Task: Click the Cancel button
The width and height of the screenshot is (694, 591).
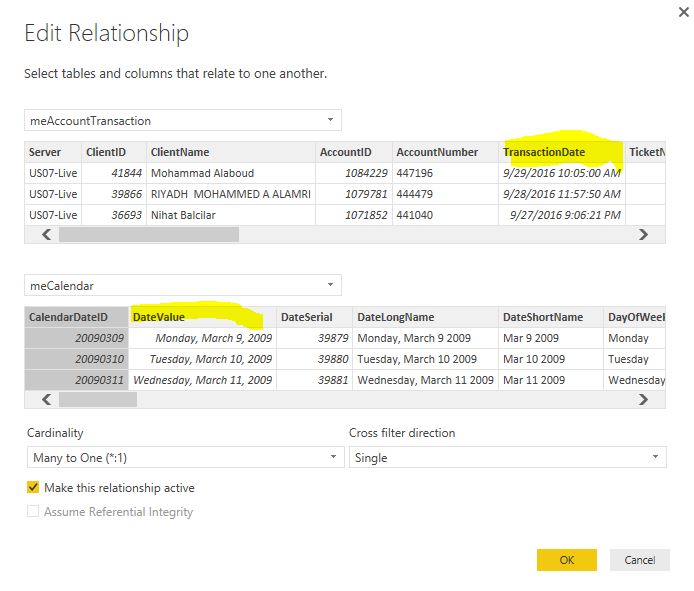Action: click(x=640, y=560)
